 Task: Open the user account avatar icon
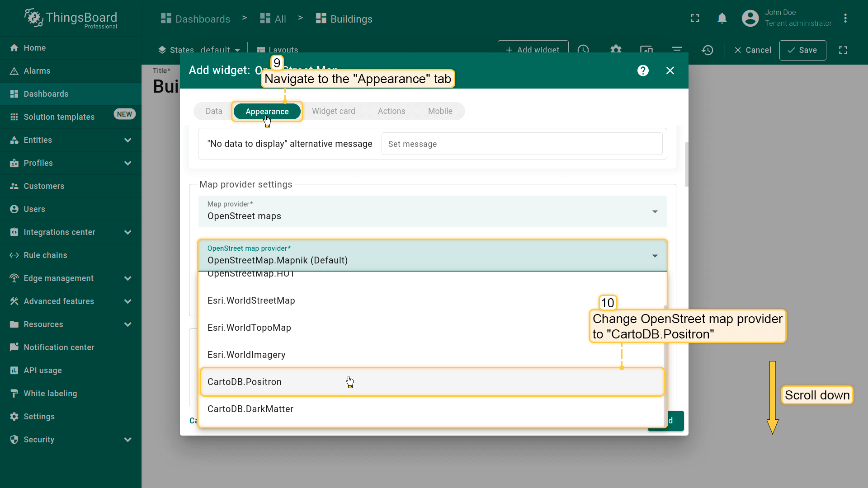[x=750, y=18]
